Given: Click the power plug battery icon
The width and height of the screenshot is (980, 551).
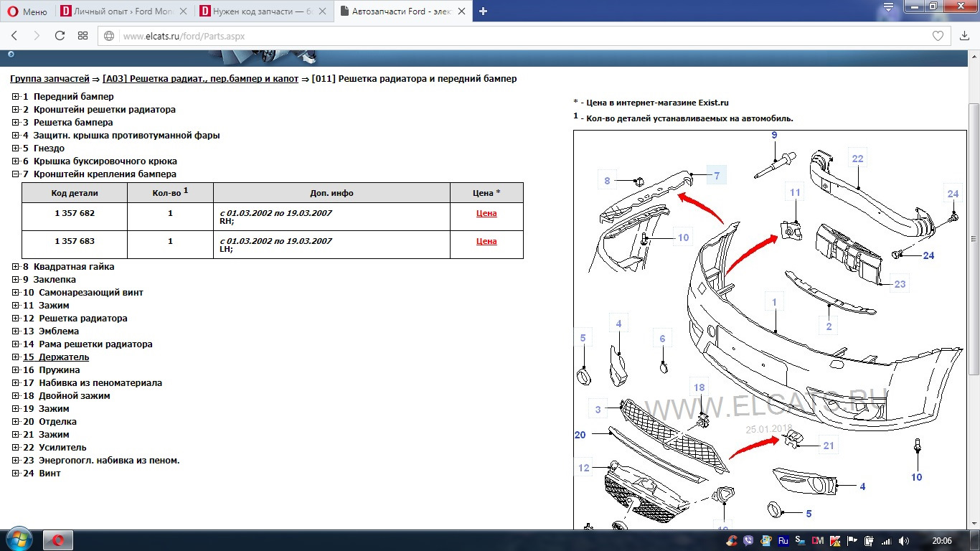Looking at the screenshot, I should (x=869, y=541).
